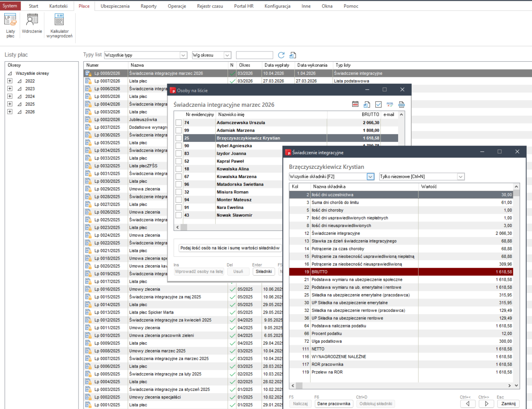Expand the 2024 period tree node
This screenshot has width=532, height=409.
click(x=10, y=96)
